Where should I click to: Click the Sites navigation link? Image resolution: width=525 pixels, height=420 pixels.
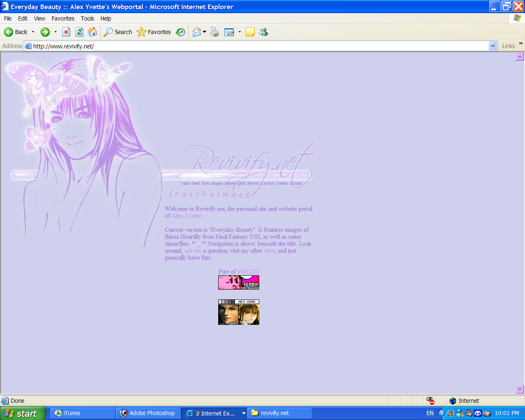point(205,183)
